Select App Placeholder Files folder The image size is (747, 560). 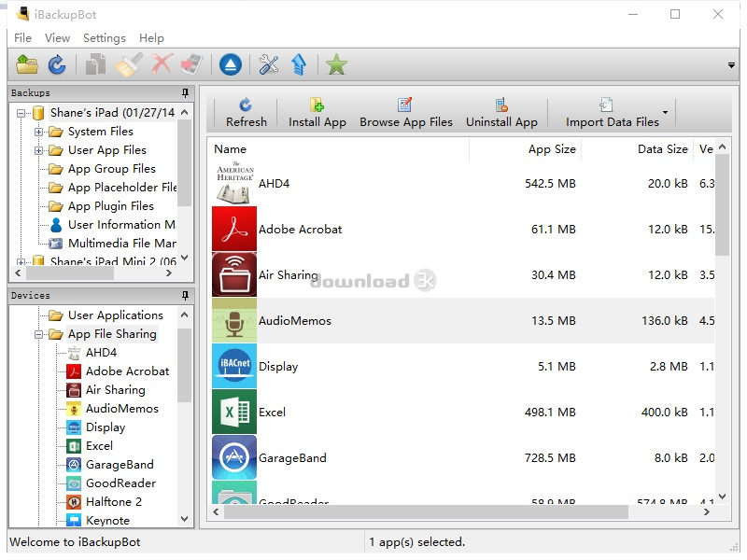coord(122,188)
